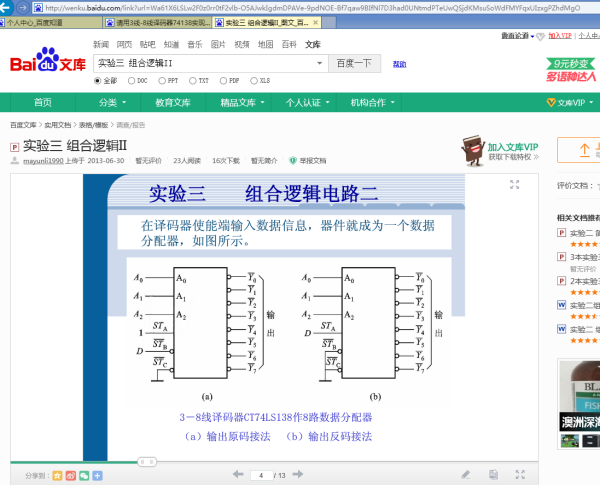
Task: Click the search field containing 实验三 组合逻辑II
Action: click(x=211, y=64)
